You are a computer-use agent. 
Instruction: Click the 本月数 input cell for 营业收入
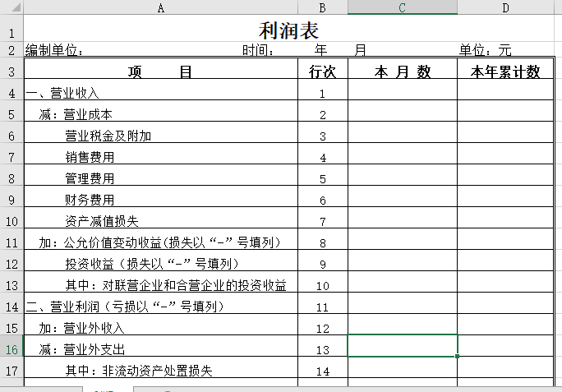coord(403,94)
